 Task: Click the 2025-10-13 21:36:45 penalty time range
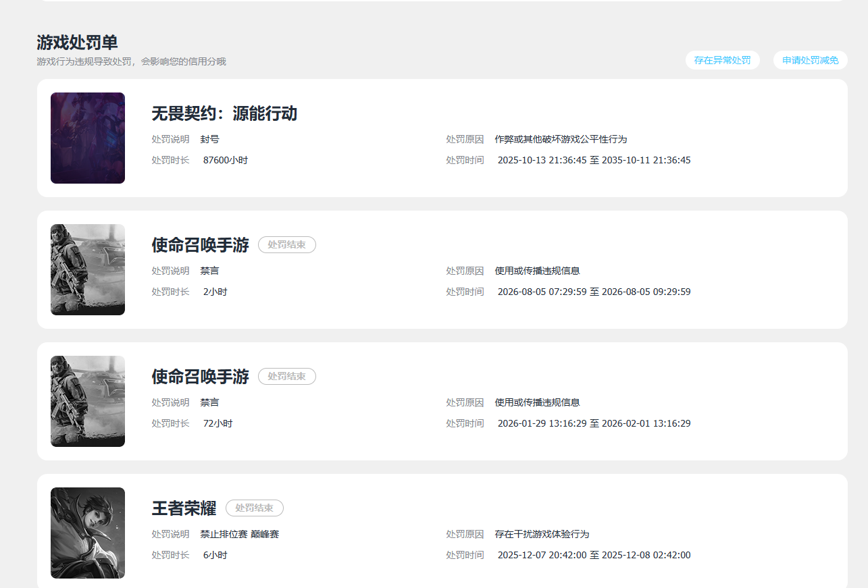click(594, 161)
